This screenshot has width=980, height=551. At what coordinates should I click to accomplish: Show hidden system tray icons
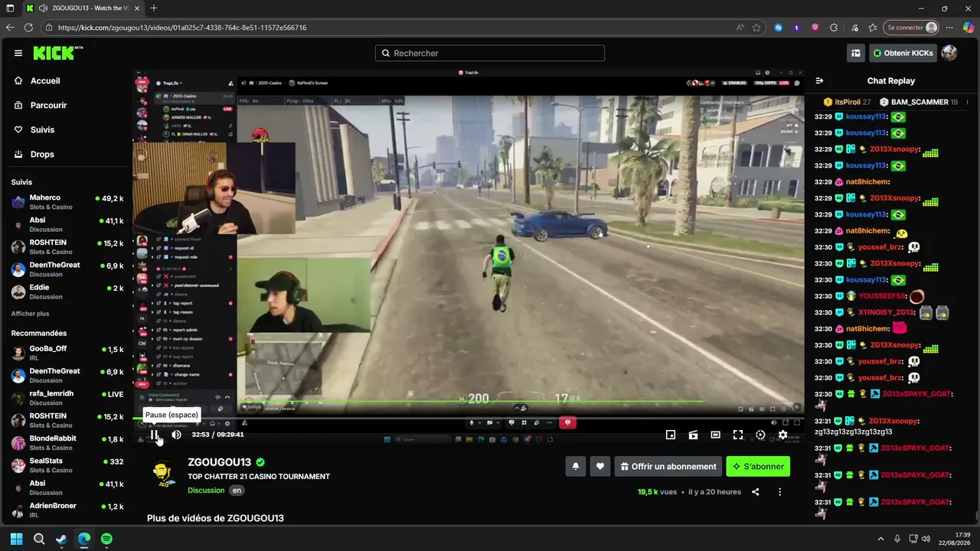(x=880, y=539)
